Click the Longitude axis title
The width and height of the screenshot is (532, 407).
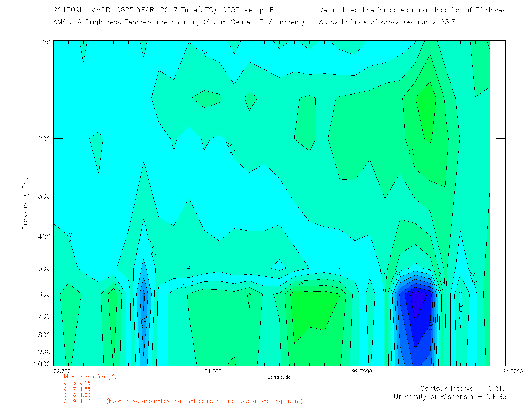coord(279,377)
